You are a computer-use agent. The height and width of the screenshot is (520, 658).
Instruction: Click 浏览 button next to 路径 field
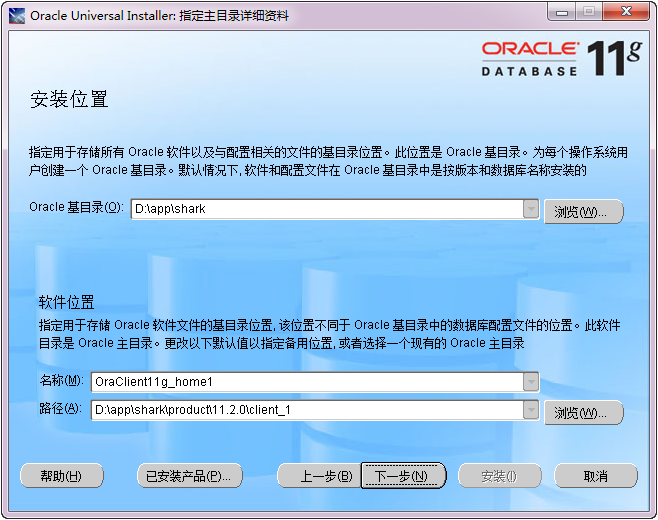[584, 413]
